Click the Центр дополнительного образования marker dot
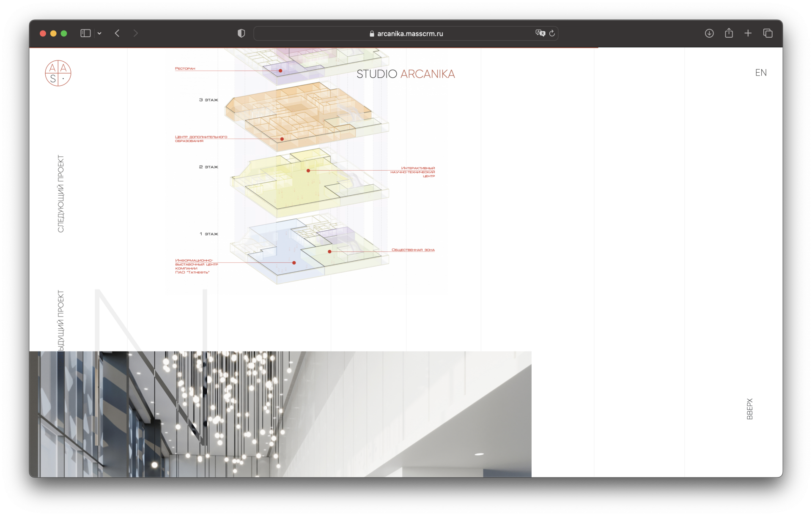The height and width of the screenshot is (516, 812). click(x=282, y=139)
